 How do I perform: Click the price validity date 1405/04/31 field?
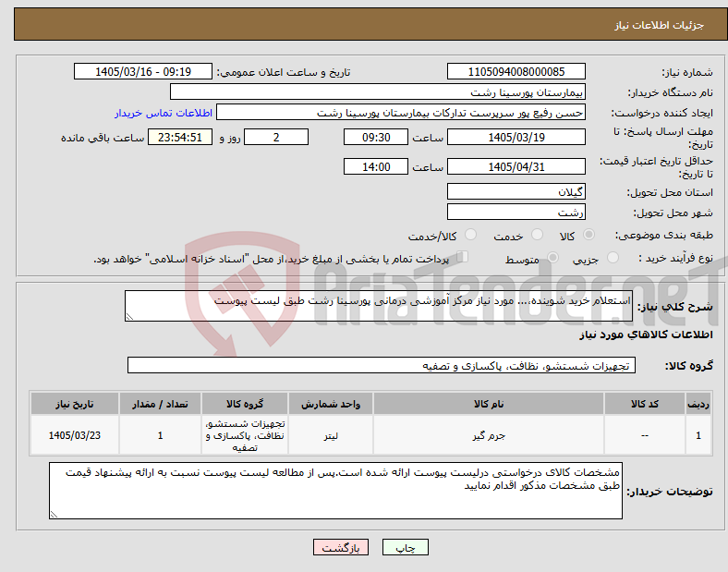click(x=516, y=166)
